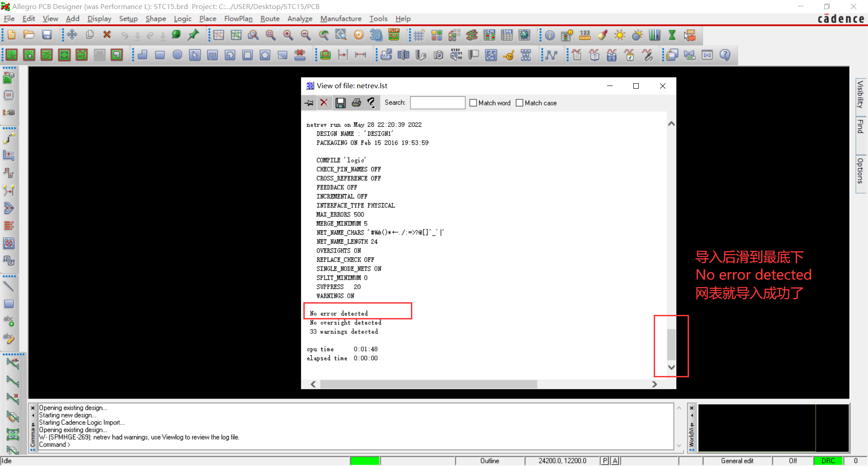Open the 3D viewer icon
This screenshot has height=466, width=868.
tap(376, 35)
